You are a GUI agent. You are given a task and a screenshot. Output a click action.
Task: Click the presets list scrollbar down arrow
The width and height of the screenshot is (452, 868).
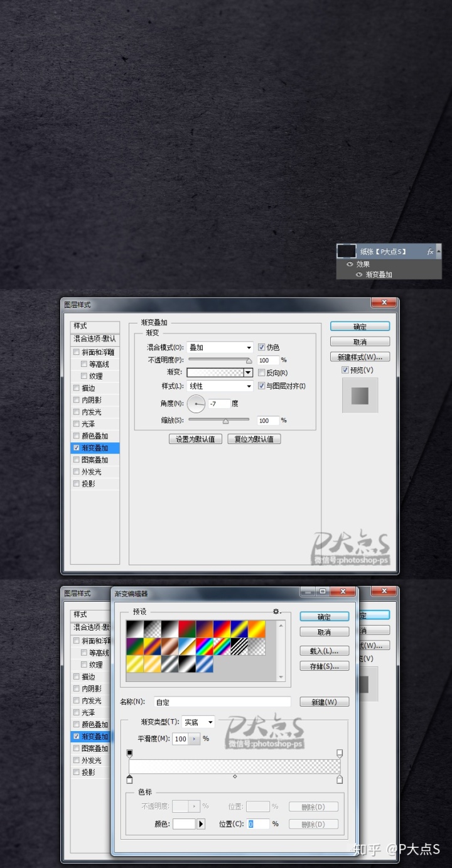click(281, 677)
